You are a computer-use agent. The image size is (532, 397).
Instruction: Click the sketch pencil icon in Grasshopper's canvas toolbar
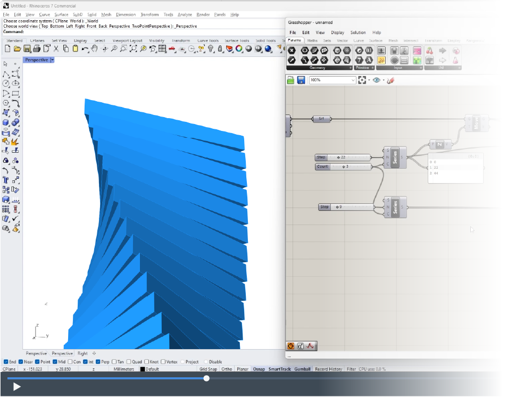point(390,80)
